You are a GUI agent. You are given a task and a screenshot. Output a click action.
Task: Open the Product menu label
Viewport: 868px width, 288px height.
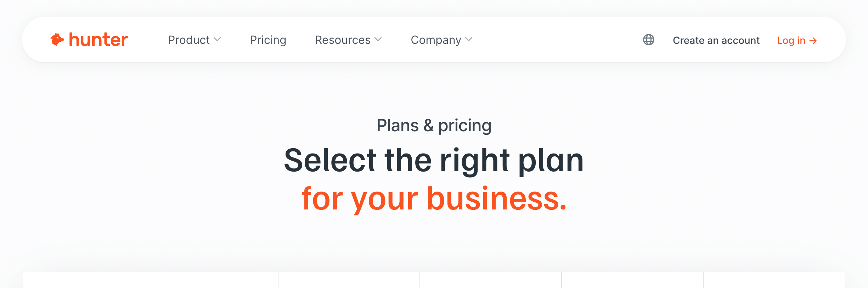click(189, 40)
